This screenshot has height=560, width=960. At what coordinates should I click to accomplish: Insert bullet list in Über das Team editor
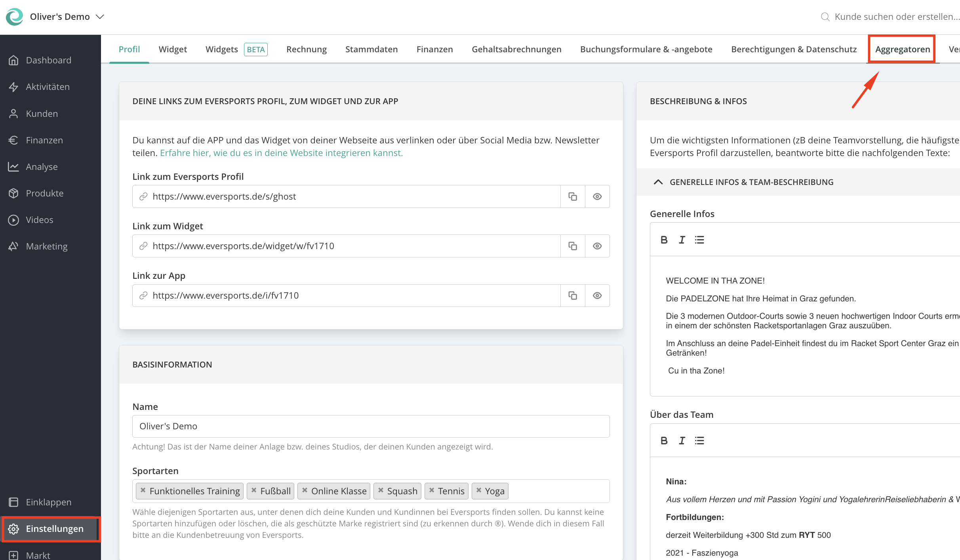coord(699,440)
